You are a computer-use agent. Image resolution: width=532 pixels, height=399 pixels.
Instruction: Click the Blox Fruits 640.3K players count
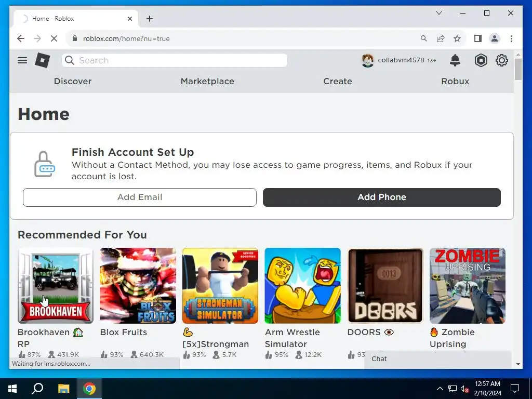tap(147, 354)
